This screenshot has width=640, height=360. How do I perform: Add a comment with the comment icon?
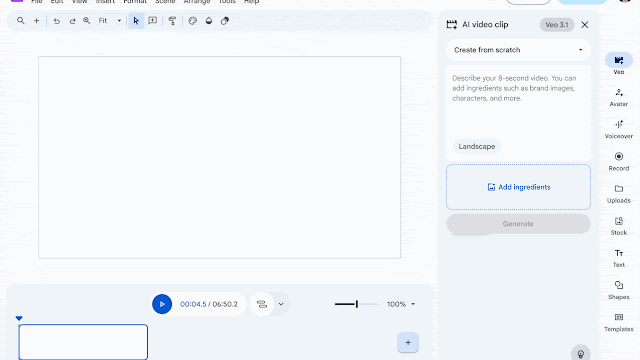(153, 20)
